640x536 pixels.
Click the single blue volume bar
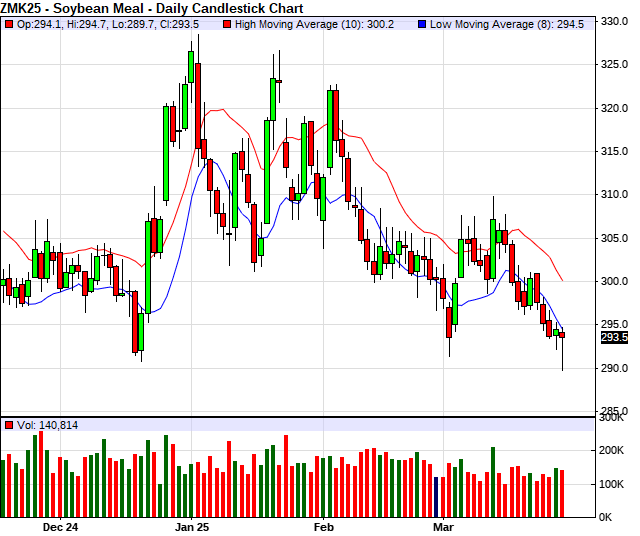point(437,496)
